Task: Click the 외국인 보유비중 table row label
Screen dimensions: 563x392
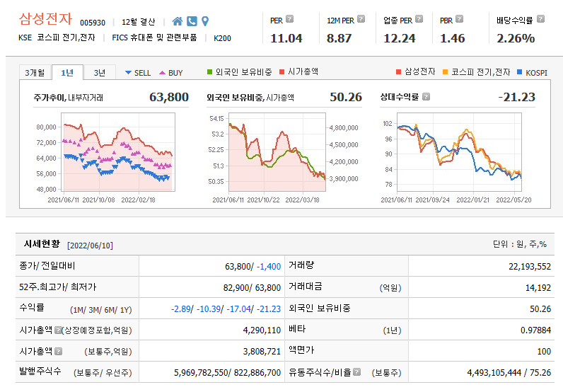Action: [x=320, y=308]
